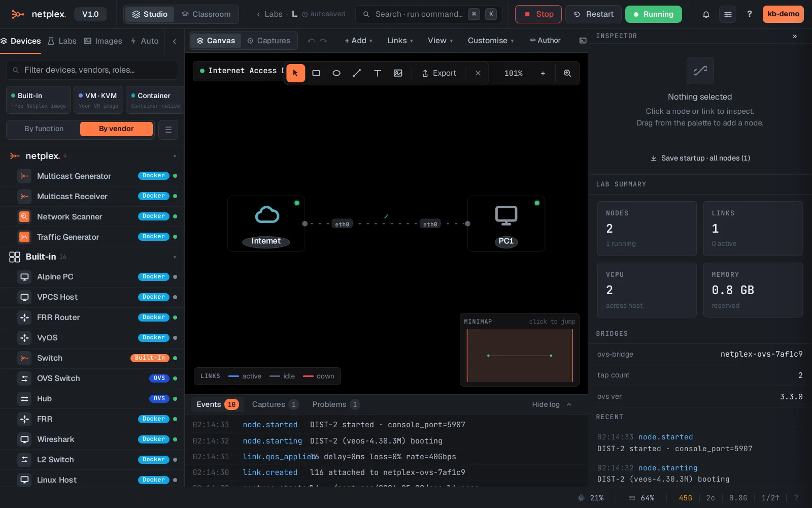Select the rectangle shape tool
The width and height of the screenshot is (812, 508).
coord(316,73)
